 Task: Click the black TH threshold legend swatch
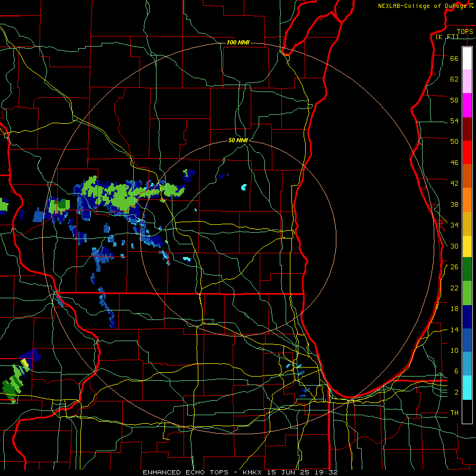coord(467,411)
